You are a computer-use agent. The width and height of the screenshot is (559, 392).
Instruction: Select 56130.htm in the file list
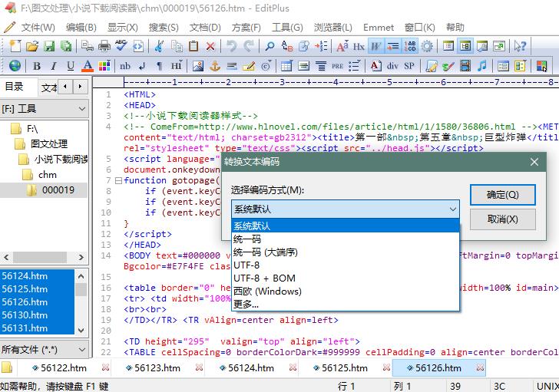coord(25,315)
